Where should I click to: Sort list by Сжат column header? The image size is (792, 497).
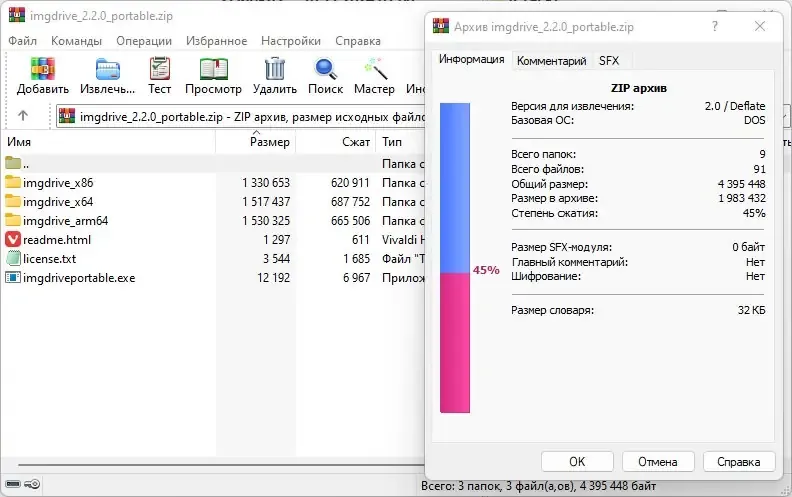pyautogui.click(x=335, y=142)
